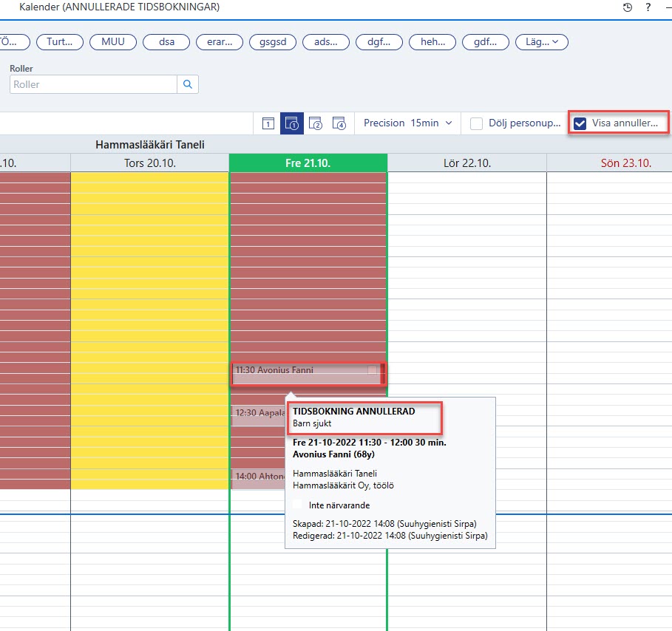This screenshot has height=631, width=672.
Task: Uncheck the Visa annuller... checkbox
Action: click(x=580, y=123)
